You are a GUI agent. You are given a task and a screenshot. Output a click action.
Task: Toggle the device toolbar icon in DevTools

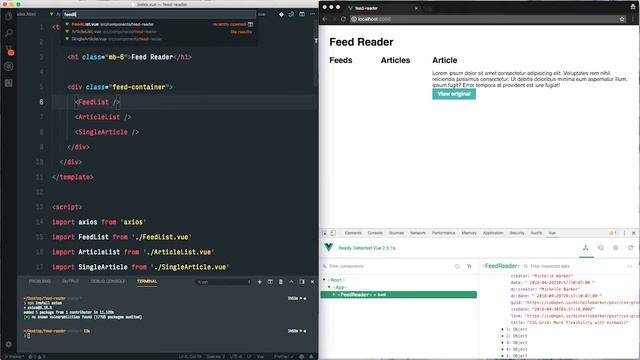point(333,233)
